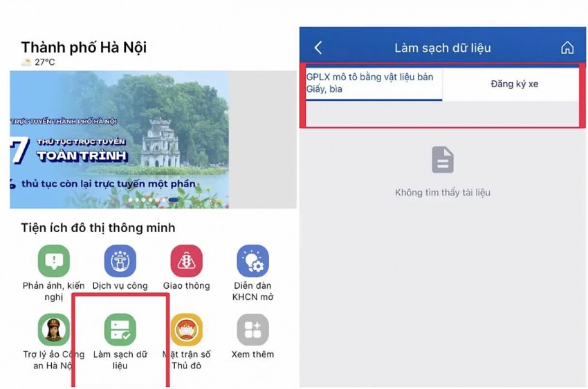588x389 pixels.
Task: Tap the Xem thêm icon
Action: [x=252, y=330]
